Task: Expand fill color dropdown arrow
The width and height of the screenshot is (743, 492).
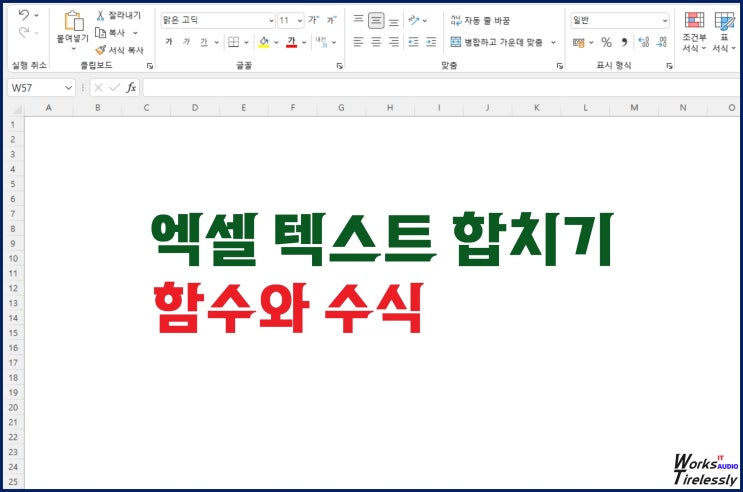Action: (x=276, y=42)
